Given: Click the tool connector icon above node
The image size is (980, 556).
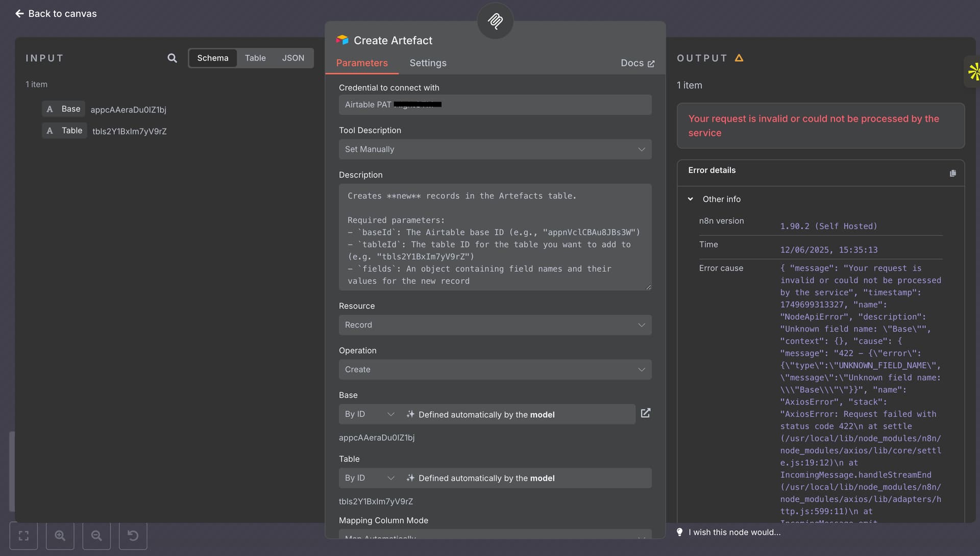Looking at the screenshot, I should [495, 21].
